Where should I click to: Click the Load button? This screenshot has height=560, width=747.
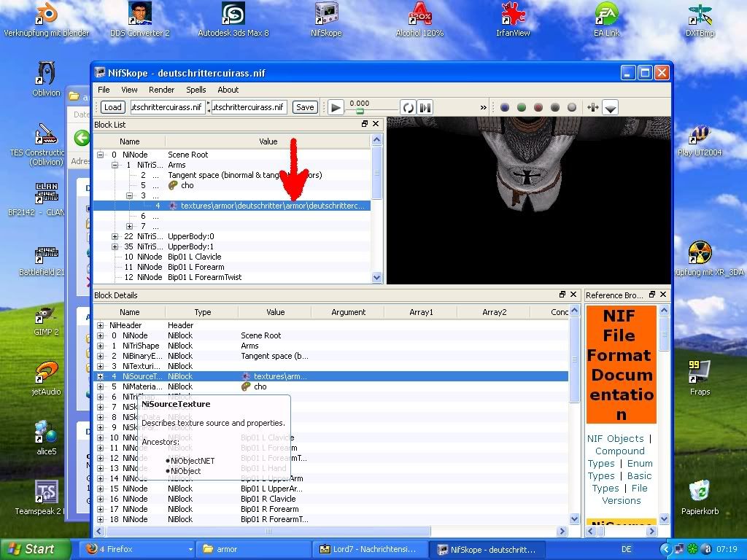112,107
